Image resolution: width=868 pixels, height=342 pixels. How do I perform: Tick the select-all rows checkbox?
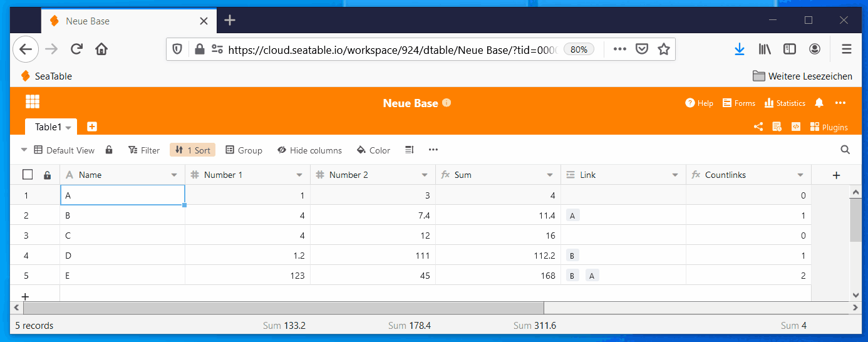point(28,175)
